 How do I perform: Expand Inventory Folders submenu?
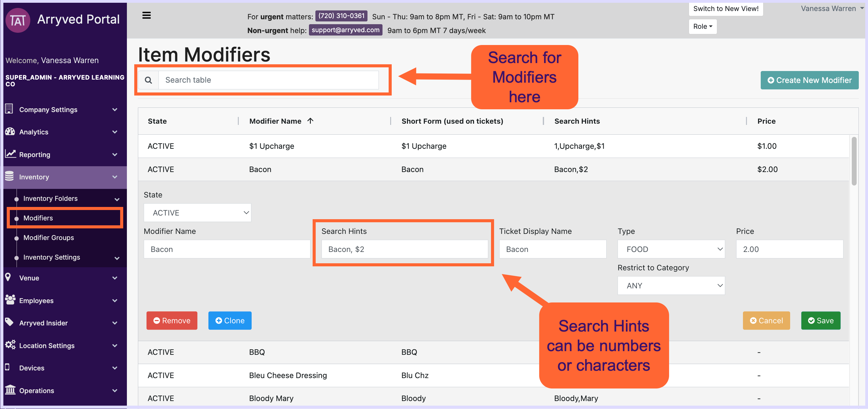coord(117,199)
